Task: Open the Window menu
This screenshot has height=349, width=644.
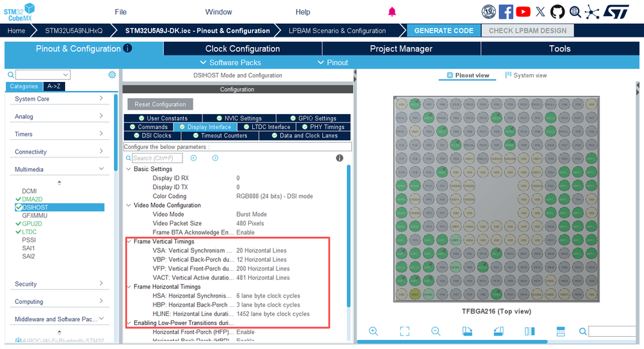Action: tap(219, 12)
